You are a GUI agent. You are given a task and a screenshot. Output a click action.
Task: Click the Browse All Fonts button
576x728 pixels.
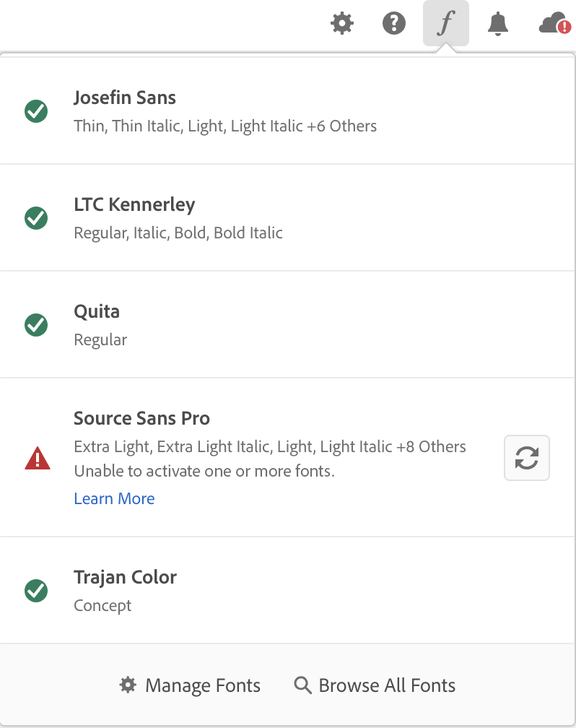pos(375,685)
